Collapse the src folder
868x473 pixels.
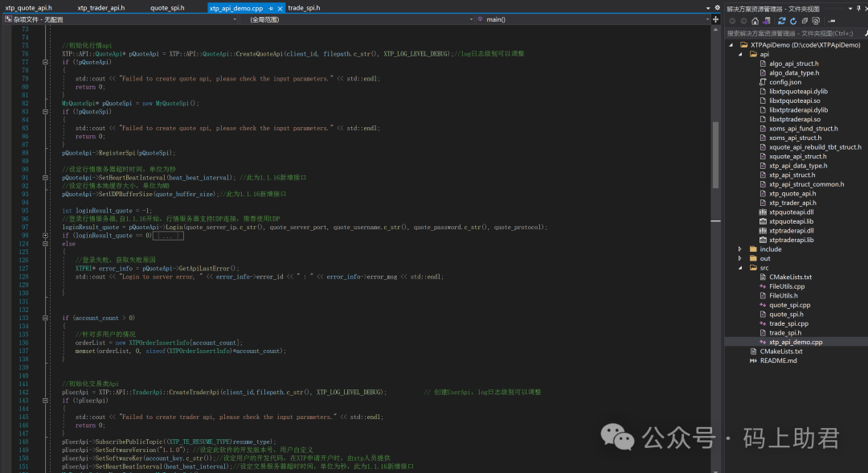coord(741,268)
